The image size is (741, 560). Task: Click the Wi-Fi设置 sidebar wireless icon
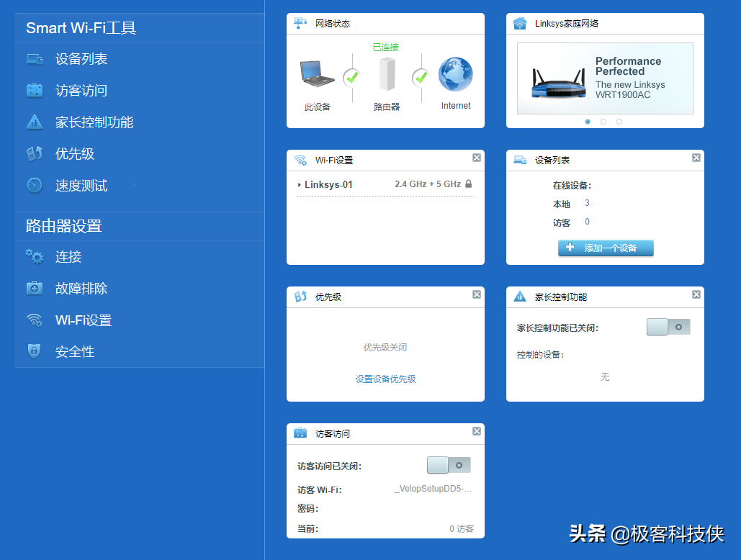tap(35, 320)
